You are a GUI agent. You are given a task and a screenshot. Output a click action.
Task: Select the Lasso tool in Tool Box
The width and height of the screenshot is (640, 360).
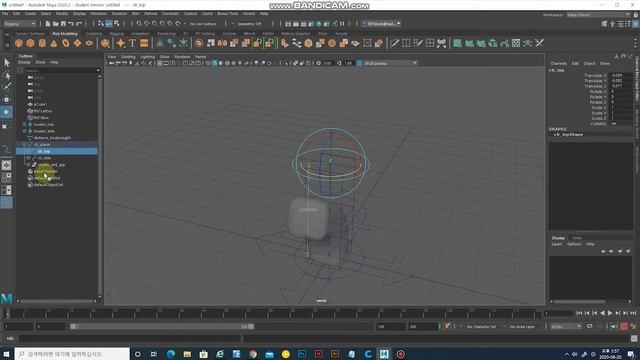pyautogui.click(x=7, y=75)
